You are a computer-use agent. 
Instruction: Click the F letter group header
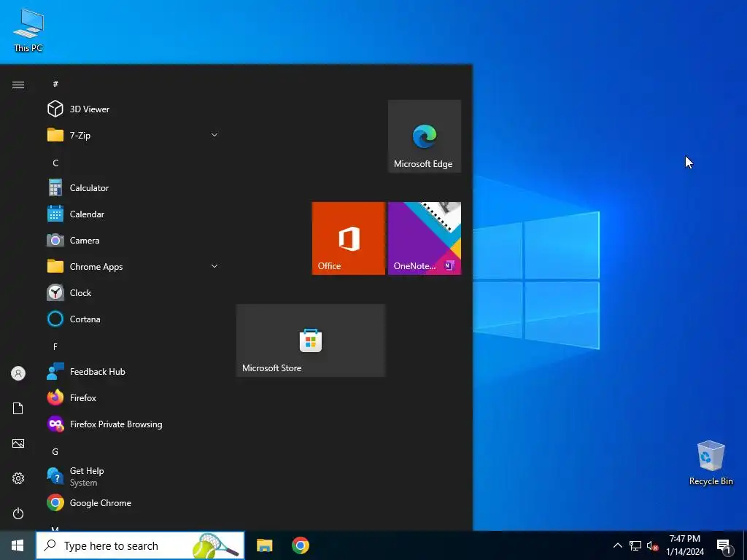click(55, 346)
